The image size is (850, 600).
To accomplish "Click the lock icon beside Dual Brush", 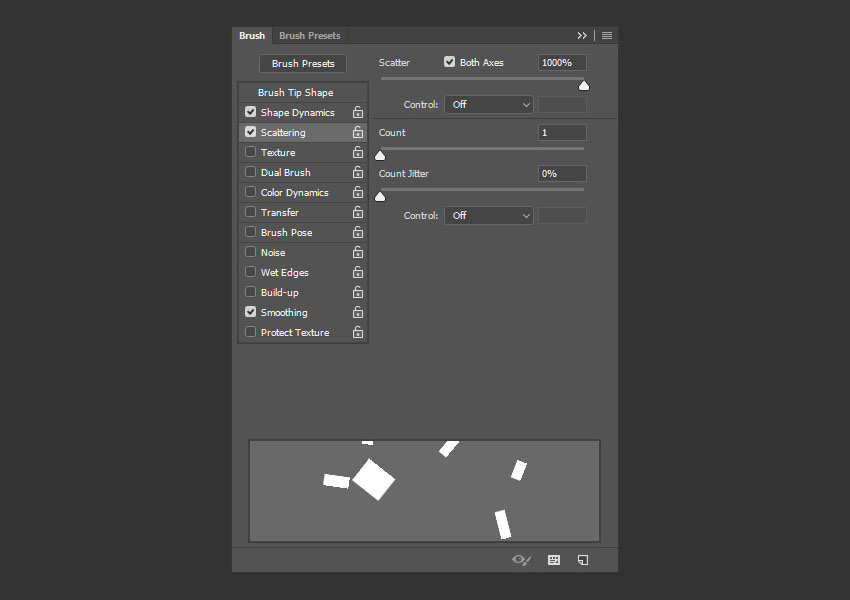I will (357, 173).
